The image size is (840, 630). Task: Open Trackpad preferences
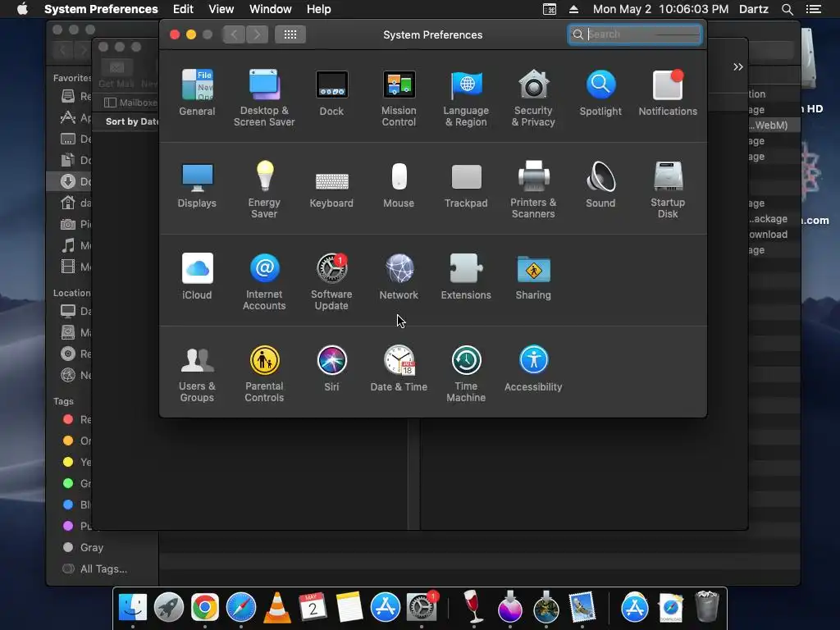[466, 185]
